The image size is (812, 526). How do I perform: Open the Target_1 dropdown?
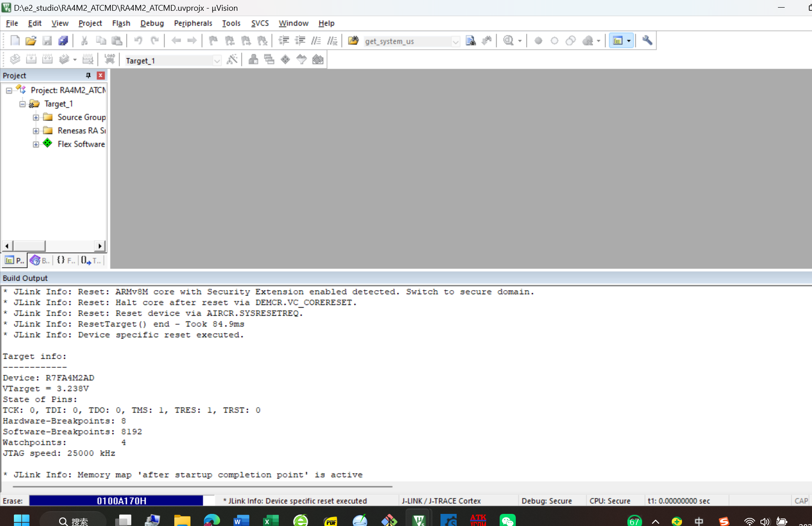(217, 61)
